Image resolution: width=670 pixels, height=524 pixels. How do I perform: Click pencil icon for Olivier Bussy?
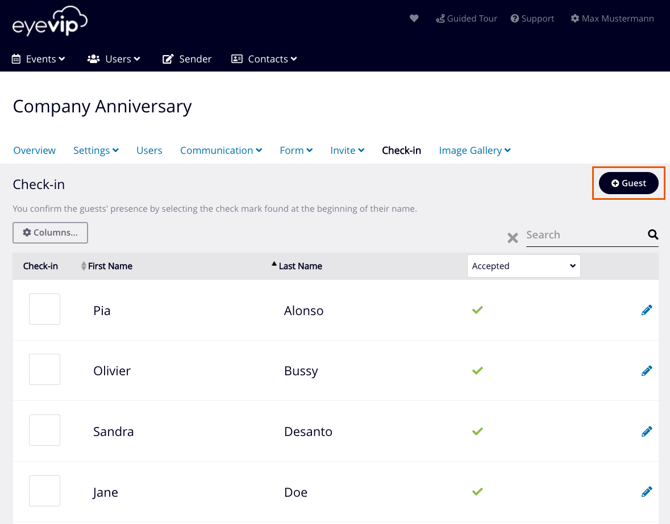pyautogui.click(x=646, y=371)
